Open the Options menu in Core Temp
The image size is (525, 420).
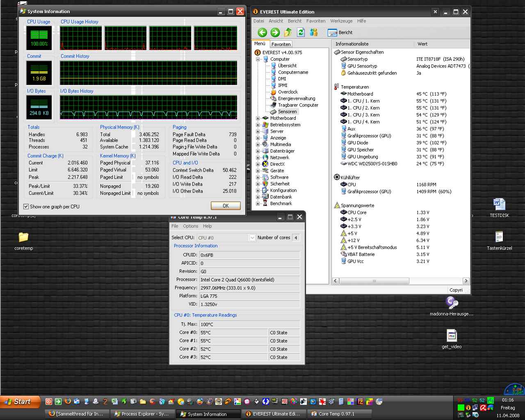click(x=190, y=226)
